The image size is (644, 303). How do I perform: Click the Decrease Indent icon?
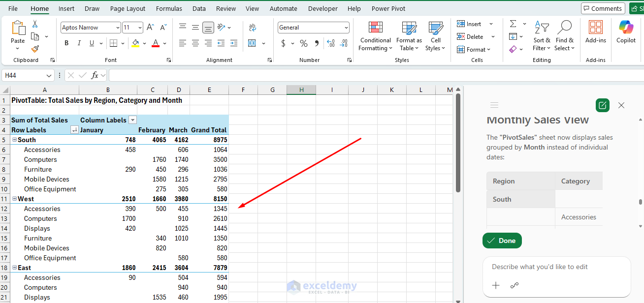[221, 43]
